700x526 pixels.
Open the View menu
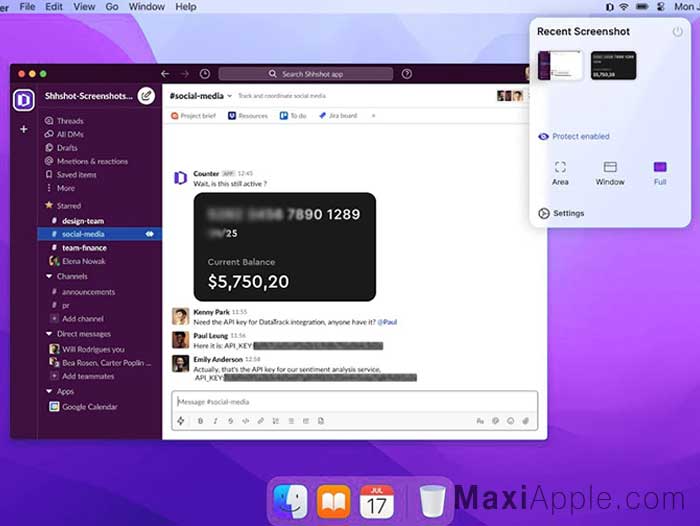(84, 7)
